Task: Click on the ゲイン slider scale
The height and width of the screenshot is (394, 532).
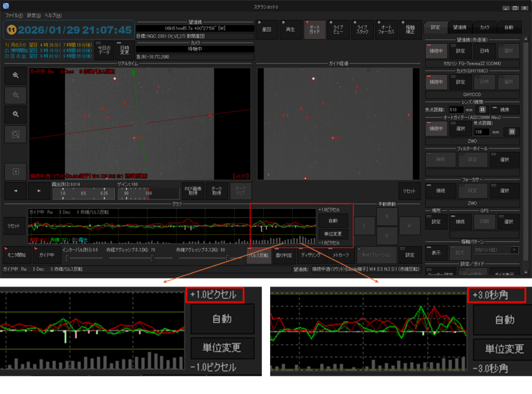Action: [147, 193]
